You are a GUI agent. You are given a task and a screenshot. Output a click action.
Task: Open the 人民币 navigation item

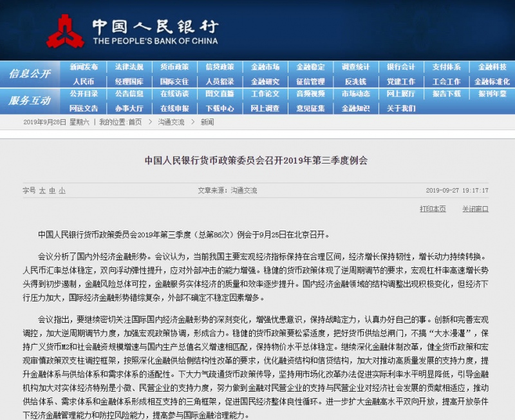[x=84, y=82]
